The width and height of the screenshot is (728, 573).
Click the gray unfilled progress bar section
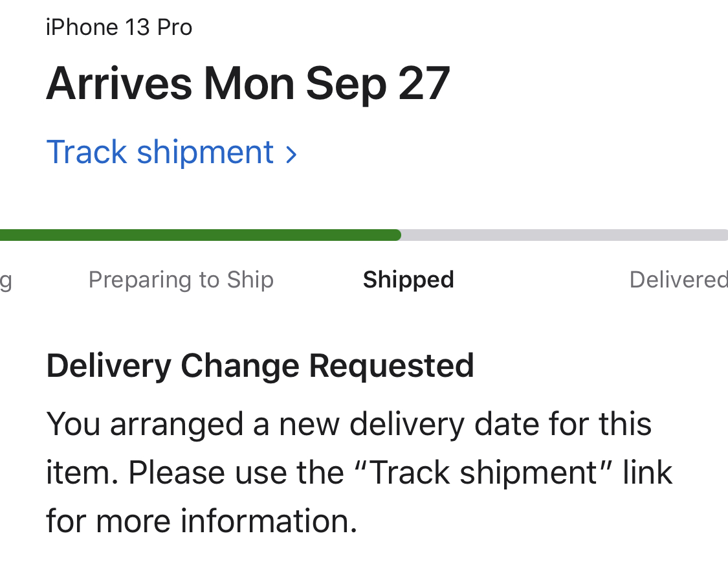[563, 235]
